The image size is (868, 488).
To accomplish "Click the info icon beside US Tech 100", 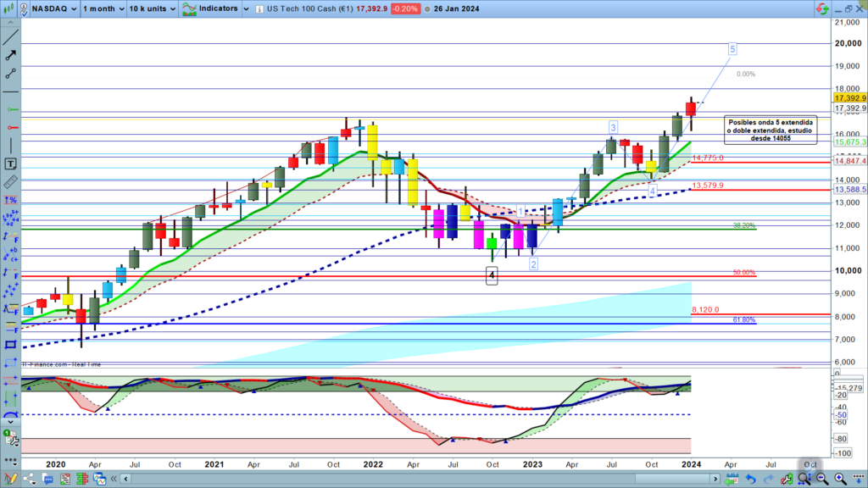I will [x=258, y=9].
